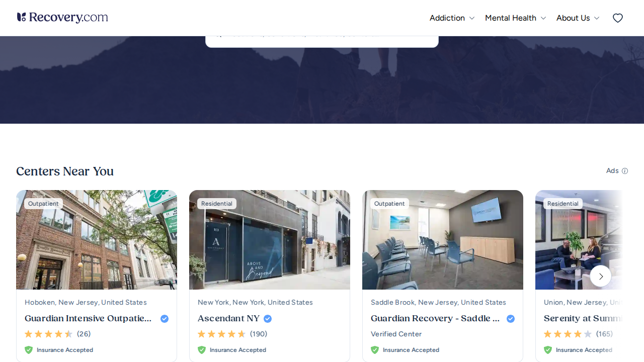Click star rating of Guardian Intensive Outpatient
This screenshot has height=362, width=644.
[49, 334]
